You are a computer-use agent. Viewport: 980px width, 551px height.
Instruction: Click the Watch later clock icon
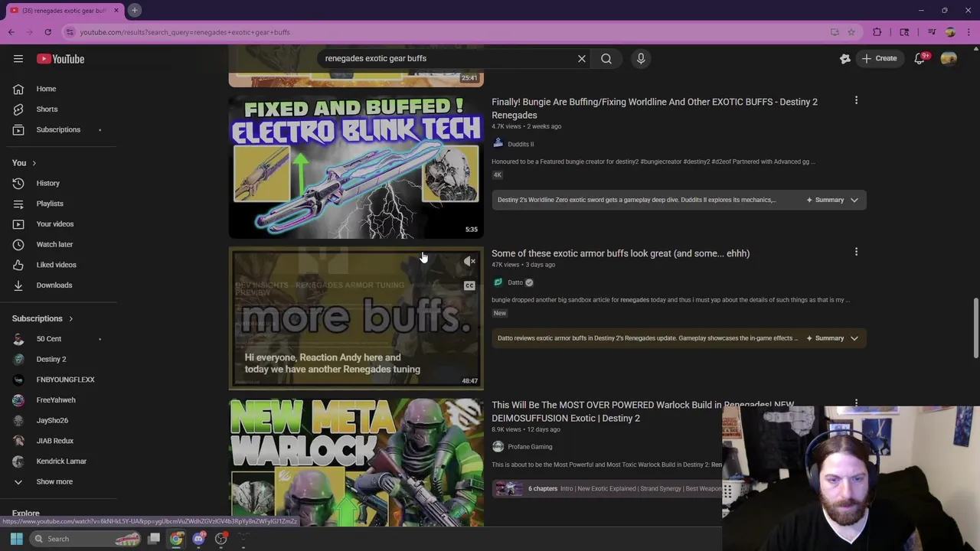[18, 244]
